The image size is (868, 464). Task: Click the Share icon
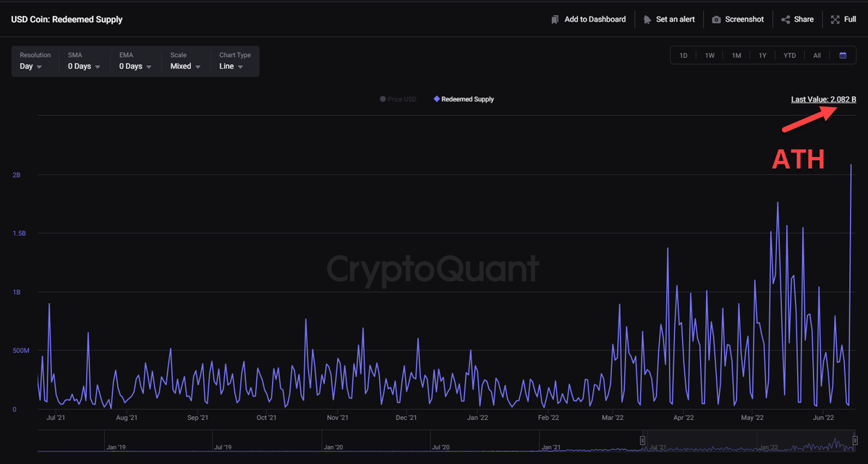785,19
